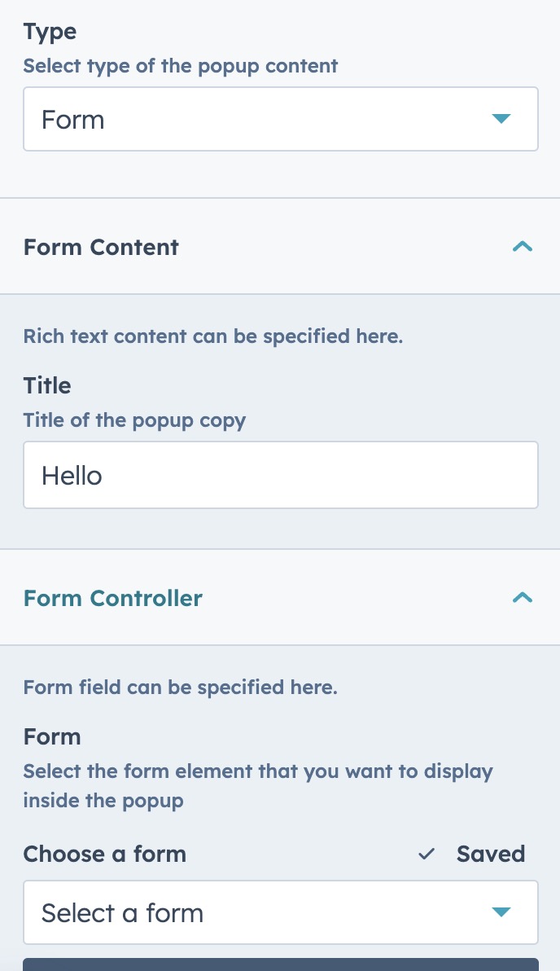Click the Choose a form label
The image size is (560, 971).
click(x=104, y=854)
